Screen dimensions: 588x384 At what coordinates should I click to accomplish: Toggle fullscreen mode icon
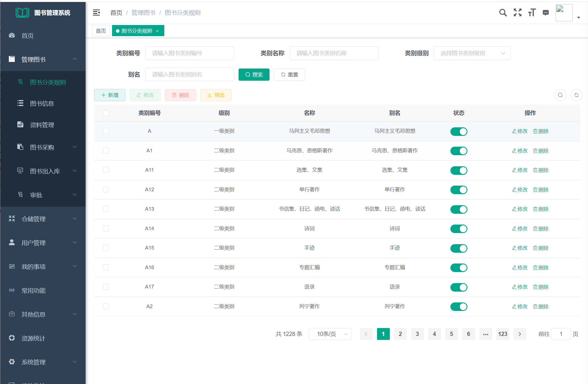pos(517,13)
